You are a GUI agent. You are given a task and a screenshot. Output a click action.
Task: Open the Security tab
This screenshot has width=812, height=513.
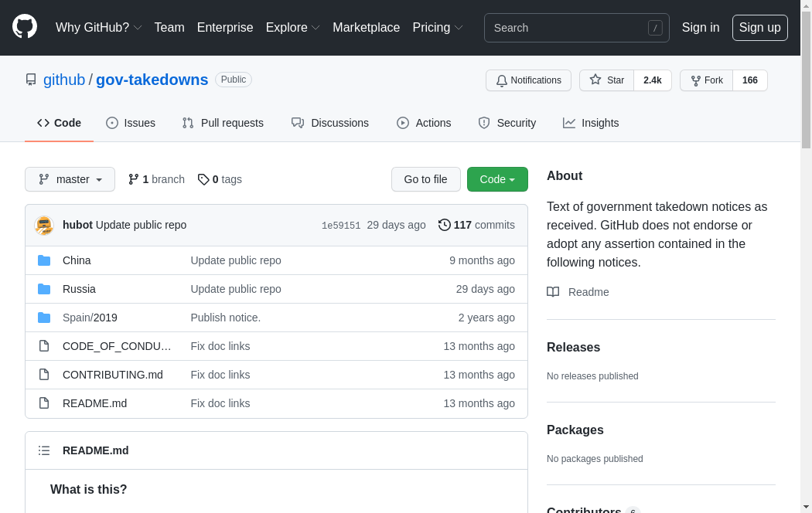(507, 123)
